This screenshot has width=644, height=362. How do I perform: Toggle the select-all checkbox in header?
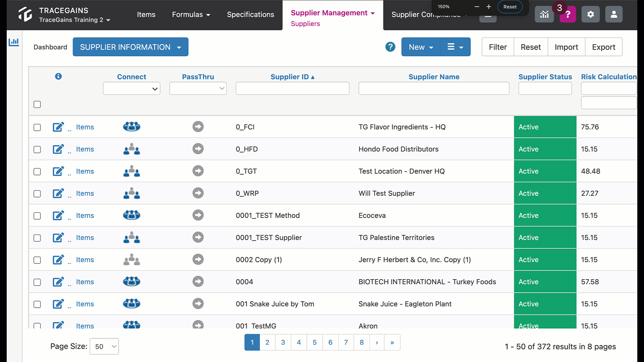click(x=37, y=104)
